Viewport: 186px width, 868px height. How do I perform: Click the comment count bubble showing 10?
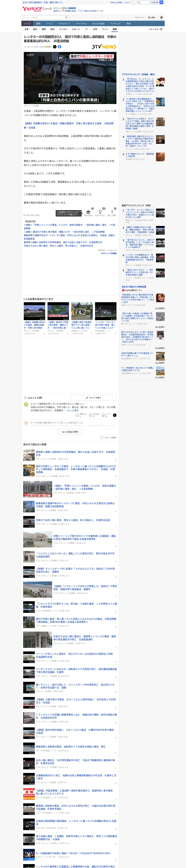[x=42, y=47]
